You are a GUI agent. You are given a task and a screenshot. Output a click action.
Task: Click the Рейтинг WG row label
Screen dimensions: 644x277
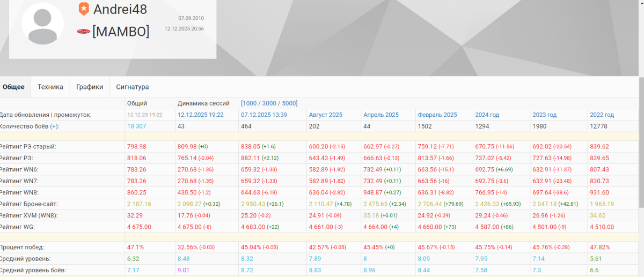[18, 227]
